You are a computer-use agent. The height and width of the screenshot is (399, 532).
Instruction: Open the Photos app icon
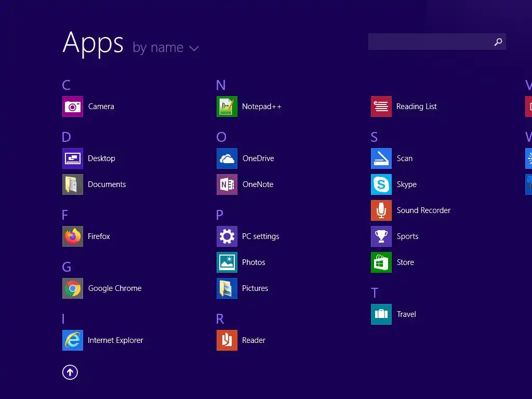(227, 262)
